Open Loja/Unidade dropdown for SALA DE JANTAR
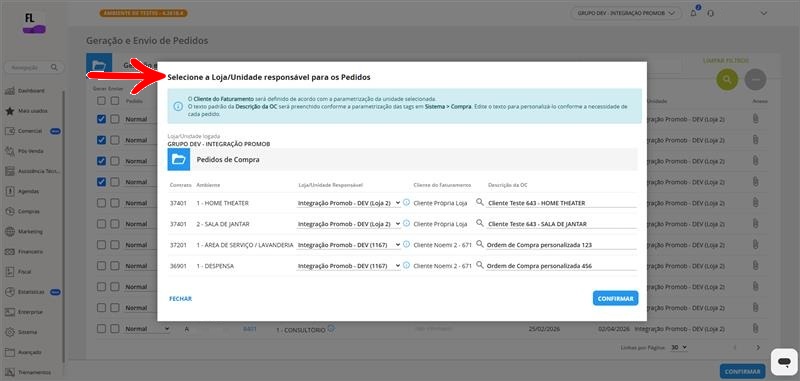The height and width of the screenshot is (381, 800). tap(349, 224)
